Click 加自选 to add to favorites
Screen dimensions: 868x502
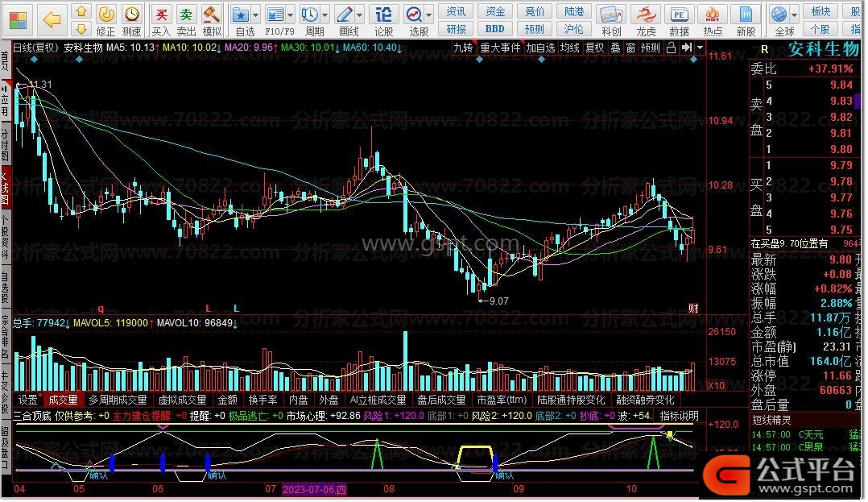tap(540, 48)
